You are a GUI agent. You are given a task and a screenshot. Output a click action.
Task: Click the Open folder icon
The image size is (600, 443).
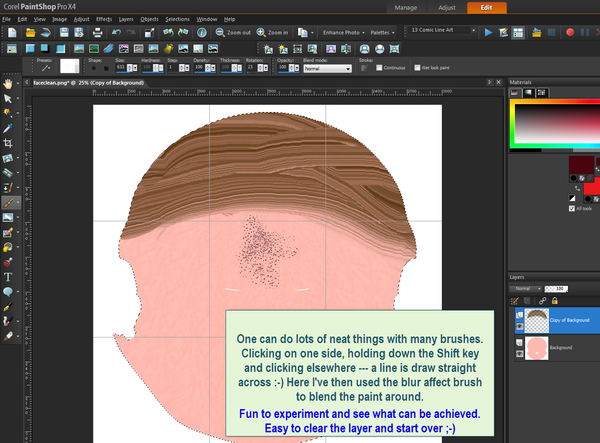28,33
